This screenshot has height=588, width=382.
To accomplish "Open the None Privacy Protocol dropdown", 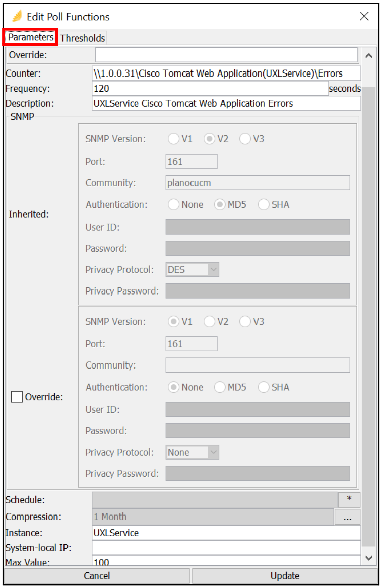I will [193, 452].
